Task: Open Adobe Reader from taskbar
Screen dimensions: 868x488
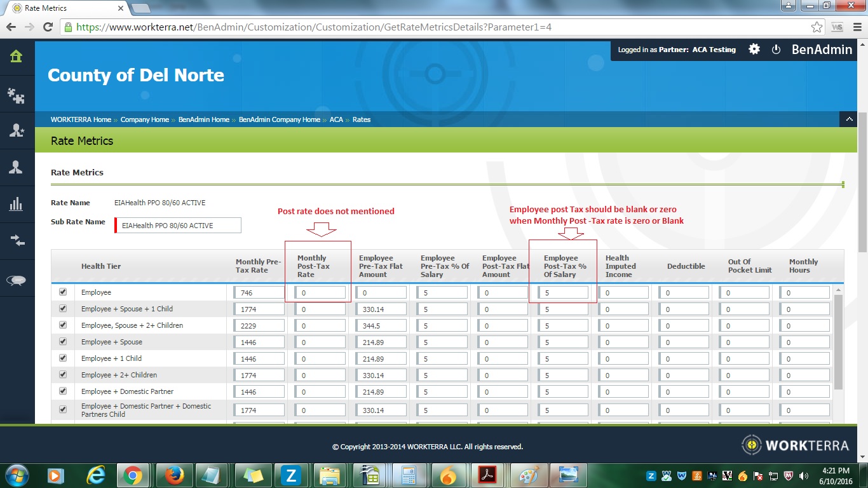Action: (x=487, y=475)
